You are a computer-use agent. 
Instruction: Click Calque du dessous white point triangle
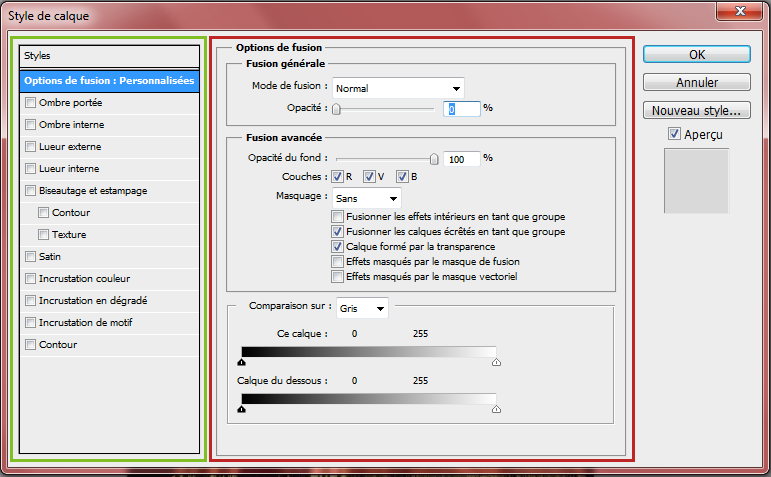(496, 409)
